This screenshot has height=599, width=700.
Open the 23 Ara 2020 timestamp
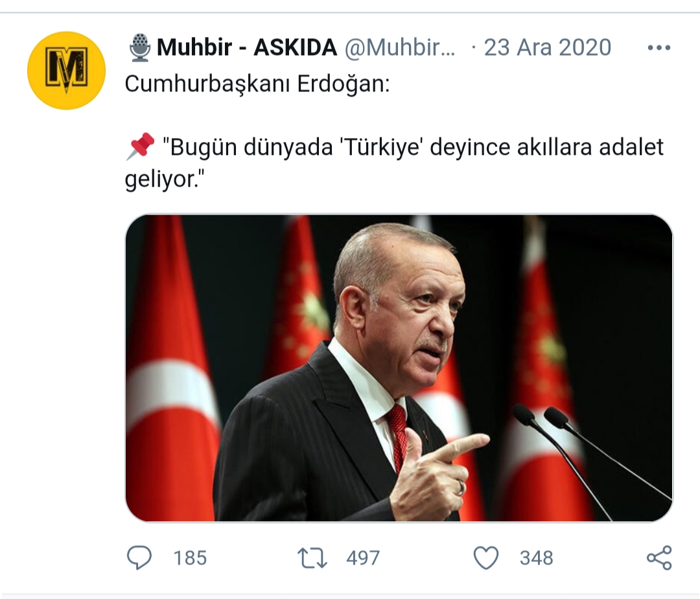click(547, 47)
